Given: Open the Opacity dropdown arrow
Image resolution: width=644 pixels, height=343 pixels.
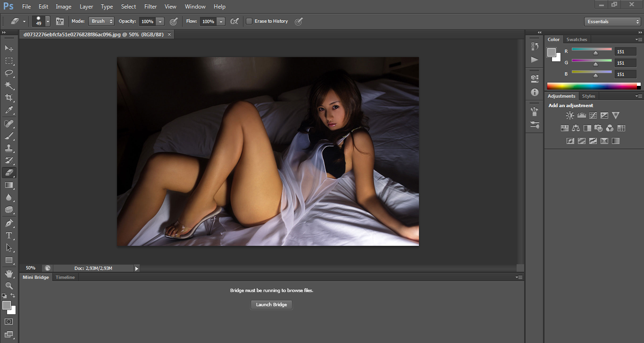Looking at the screenshot, I should [159, 21].
